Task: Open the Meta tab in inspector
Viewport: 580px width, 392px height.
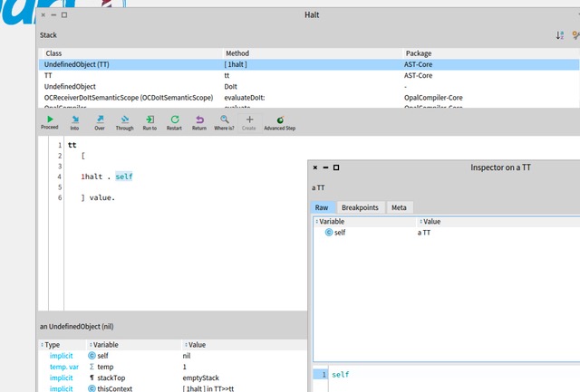Action: [x=399, y=207]
